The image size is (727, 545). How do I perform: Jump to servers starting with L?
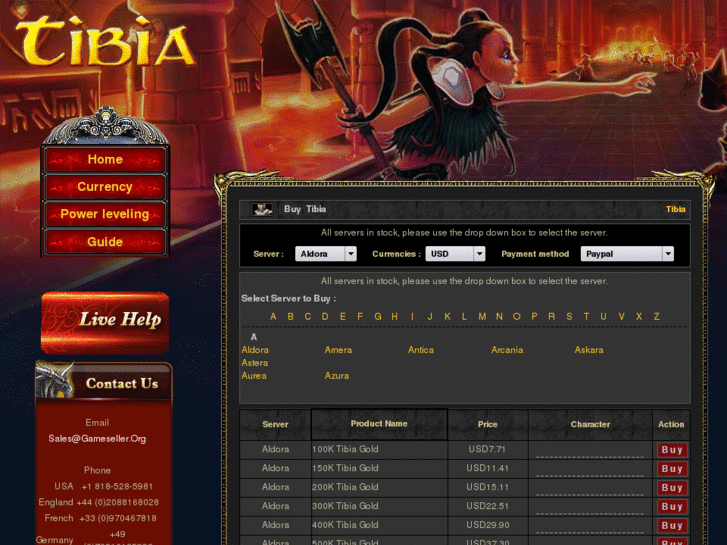[x=464, y=316]
